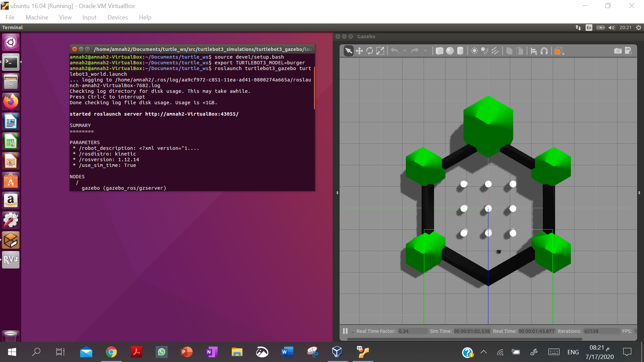Toggle the snap magnet tool in Gazebo
The width and height of the screenshot is (644, 362).
point(544,51)
